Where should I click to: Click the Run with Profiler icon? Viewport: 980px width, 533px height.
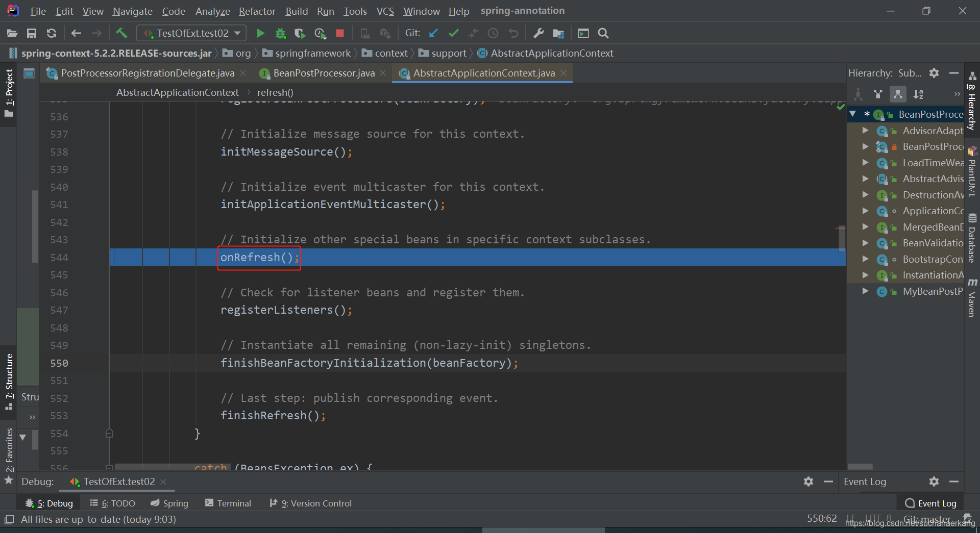pyautogui.click(x=320, y=34)
